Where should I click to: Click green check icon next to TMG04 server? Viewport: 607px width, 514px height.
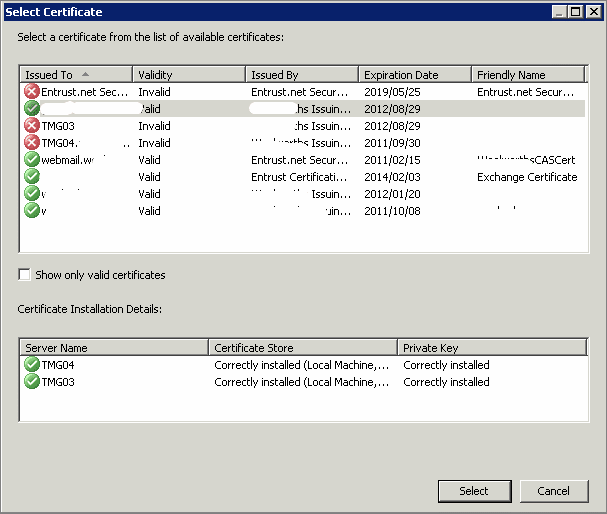point(32,365)
